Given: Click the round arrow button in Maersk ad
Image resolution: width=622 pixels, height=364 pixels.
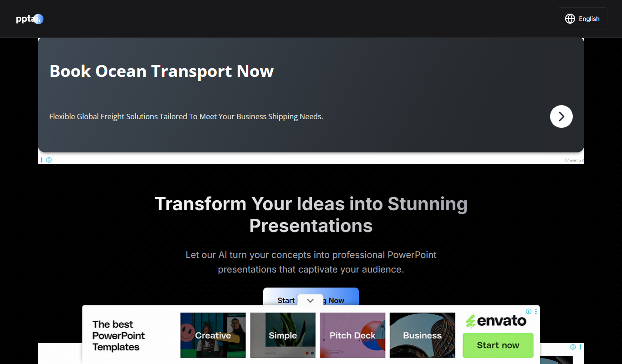Looking at the screenshot, I should (561, 116).
